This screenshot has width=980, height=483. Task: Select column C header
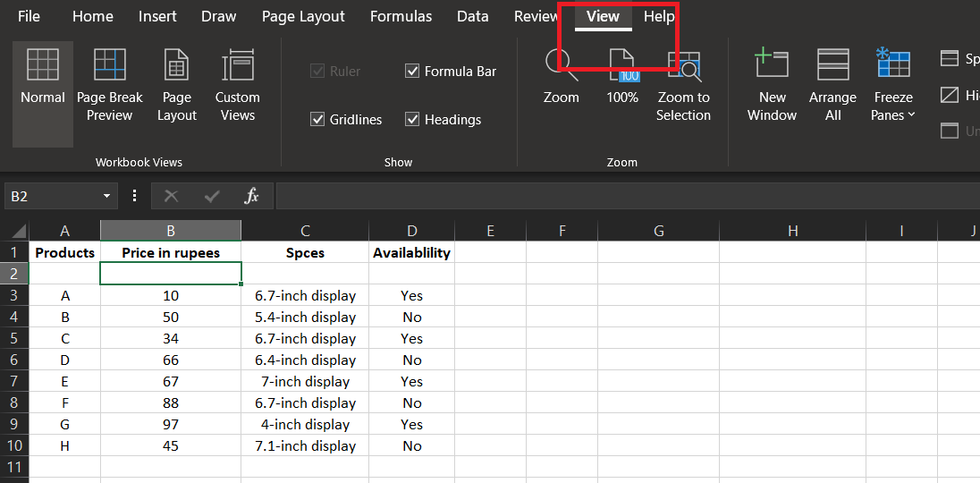coord(305,231)
